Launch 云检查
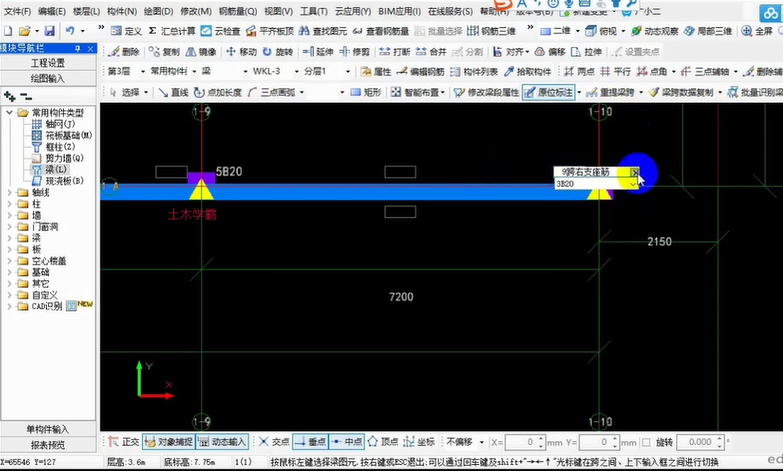This screenshot has width=783, height=471. coord(220,31)
